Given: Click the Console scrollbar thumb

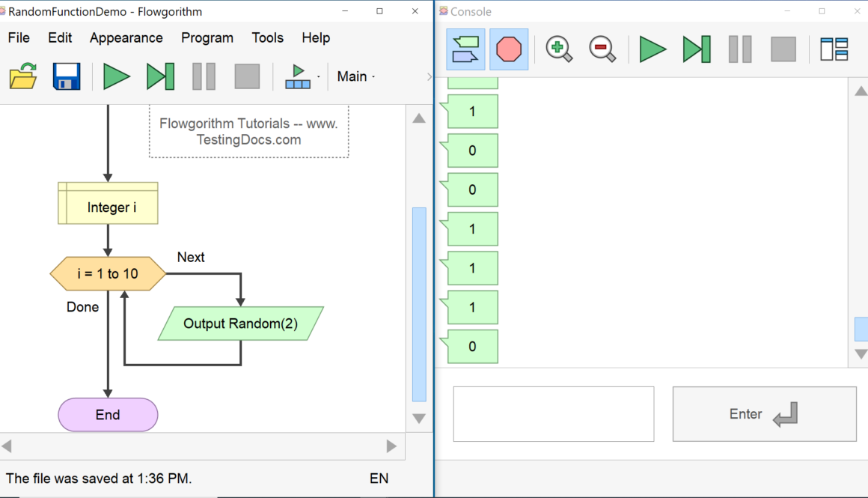Looking at the screenshot, I should (x=861, y=329).
